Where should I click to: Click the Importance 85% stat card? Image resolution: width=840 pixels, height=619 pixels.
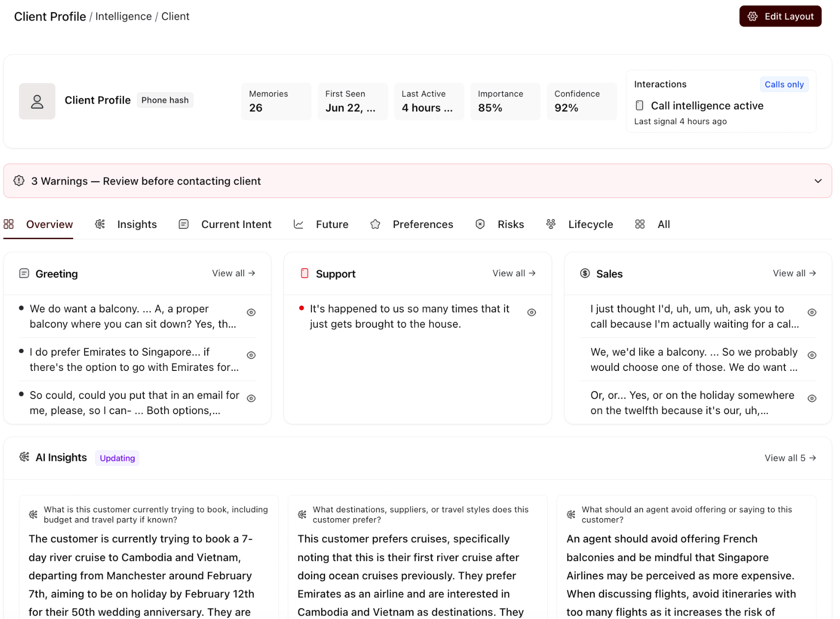pyautogui.click(x=505, y=101)
